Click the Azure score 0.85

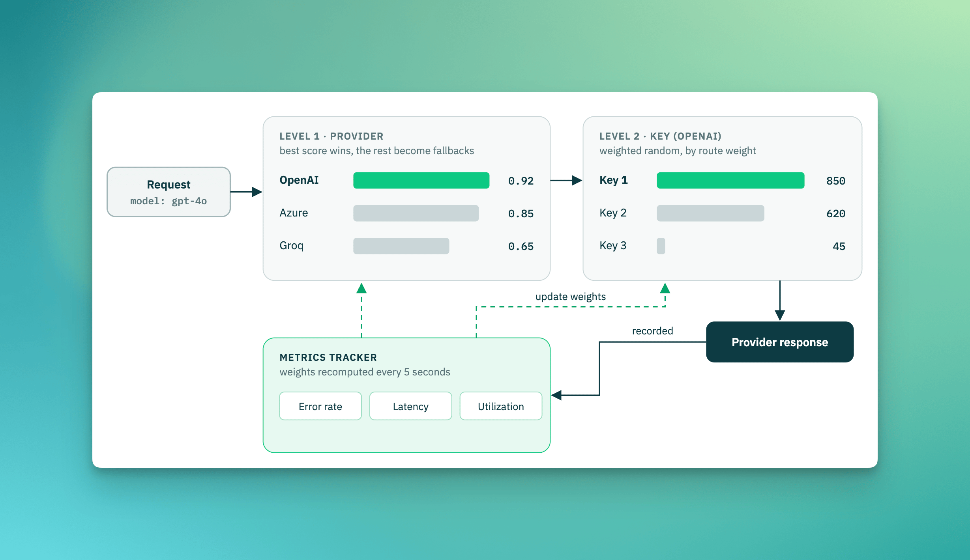[x=521, y=213]
